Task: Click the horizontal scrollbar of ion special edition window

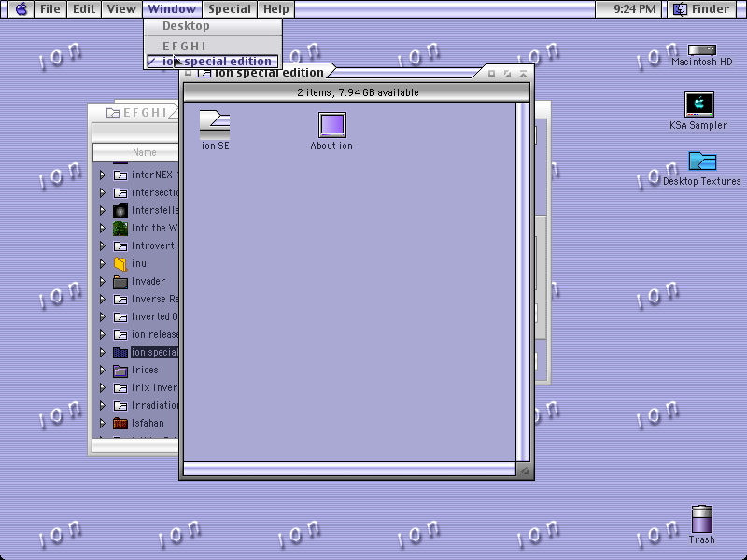Action: [x=349, y=470]
